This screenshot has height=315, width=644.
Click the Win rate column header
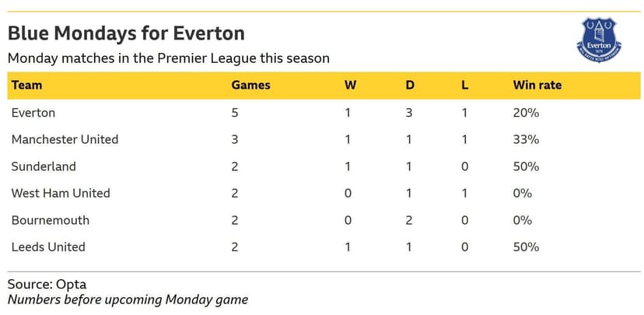[537, 86]
